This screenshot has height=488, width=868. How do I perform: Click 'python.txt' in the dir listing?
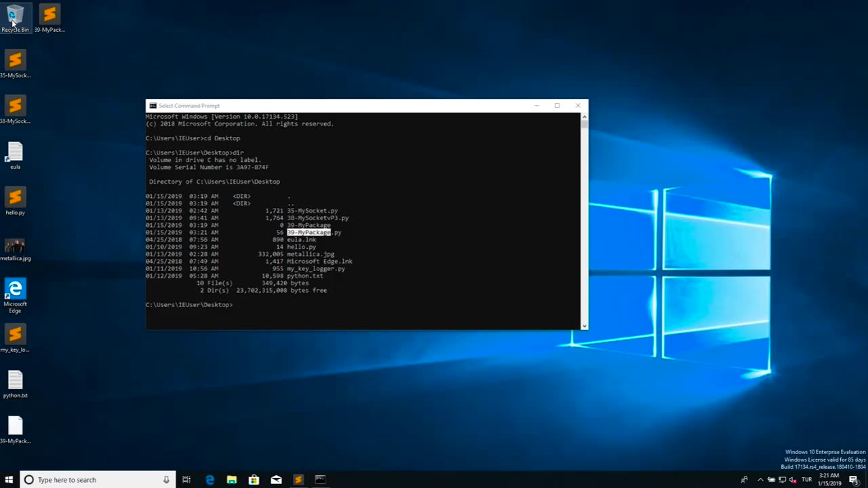(304, 276)
